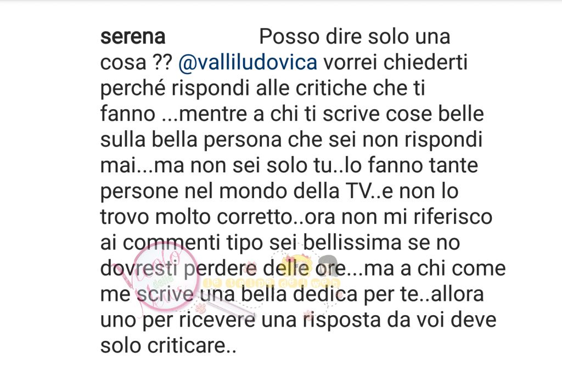The image size is (562, 392).
Task: Click the words 'ma a chi come'
Action: (435, 268)
